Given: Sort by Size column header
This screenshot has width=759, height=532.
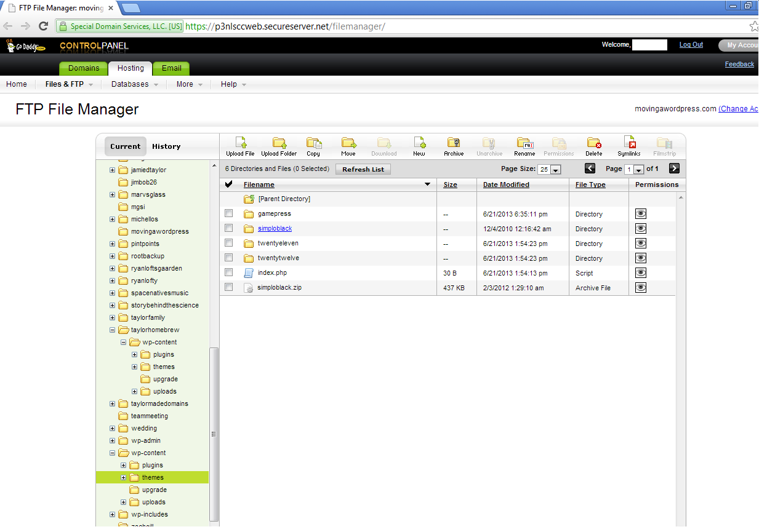Looking at the screenshot, I should 451,185.
